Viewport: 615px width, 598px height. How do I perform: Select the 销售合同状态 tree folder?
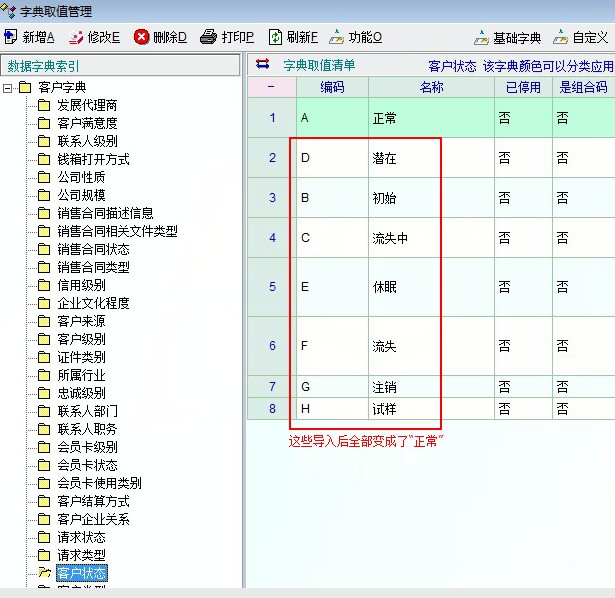(92, 249)
